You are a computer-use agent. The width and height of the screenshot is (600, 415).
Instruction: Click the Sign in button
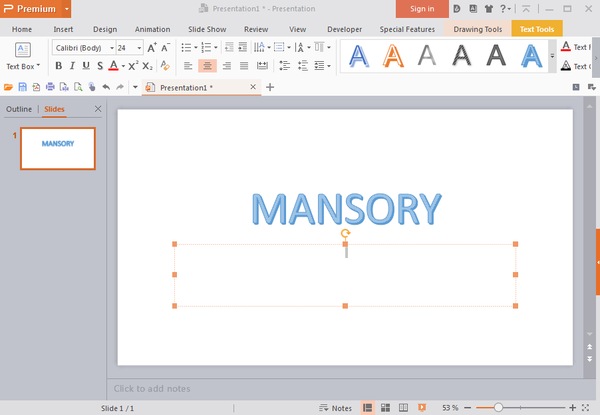422,9
